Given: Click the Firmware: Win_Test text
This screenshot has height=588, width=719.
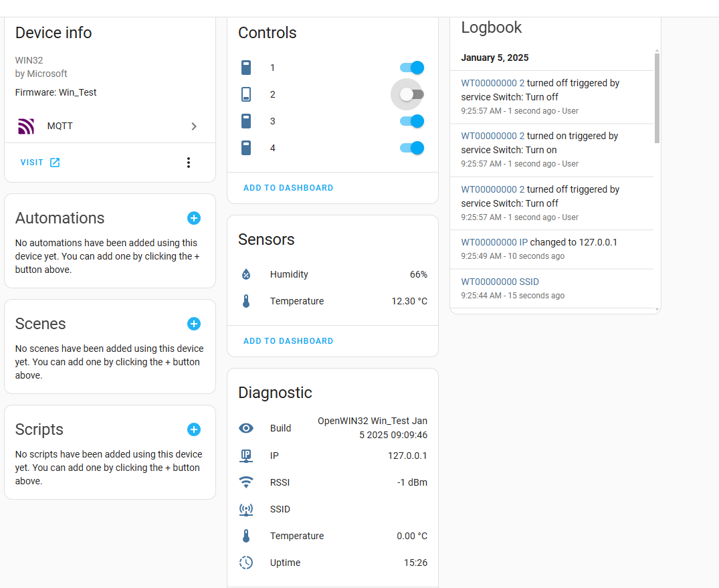Looking at the screenshot, I should (x=56, y=93).
